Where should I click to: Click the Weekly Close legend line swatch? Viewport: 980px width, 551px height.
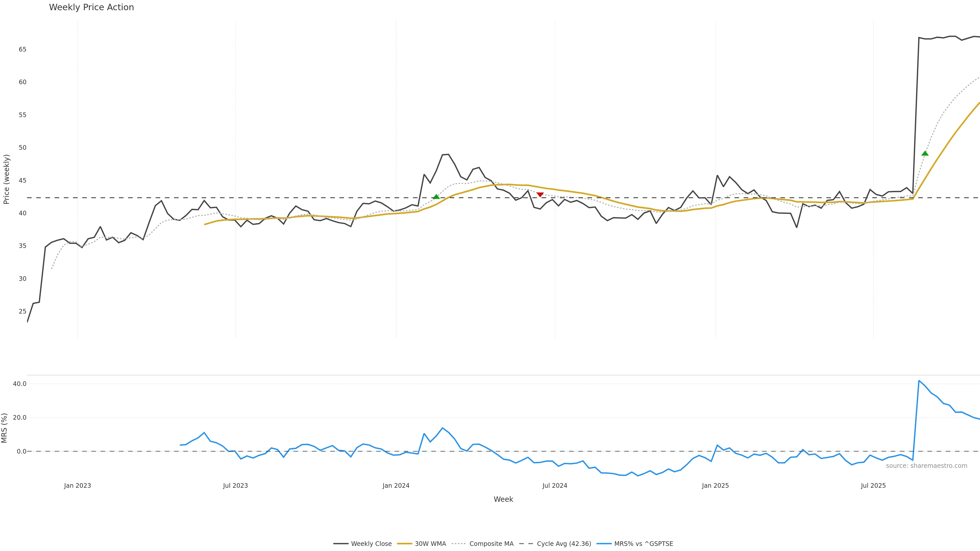coord(340,544)
